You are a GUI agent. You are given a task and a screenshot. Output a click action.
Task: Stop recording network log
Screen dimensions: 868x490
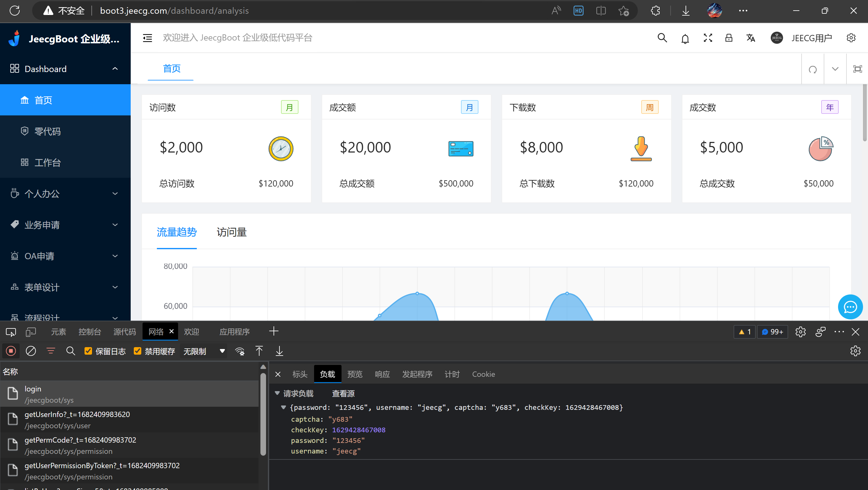(x=11, y=351)
